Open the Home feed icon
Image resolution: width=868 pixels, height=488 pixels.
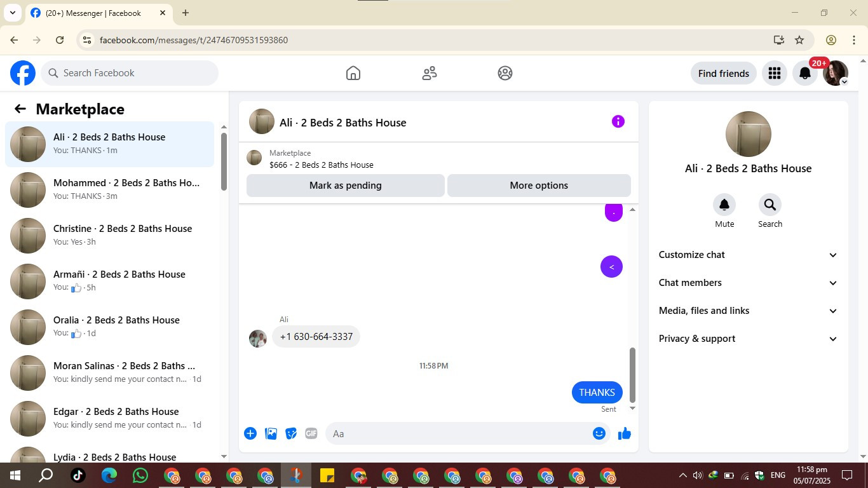coord(353,73)
